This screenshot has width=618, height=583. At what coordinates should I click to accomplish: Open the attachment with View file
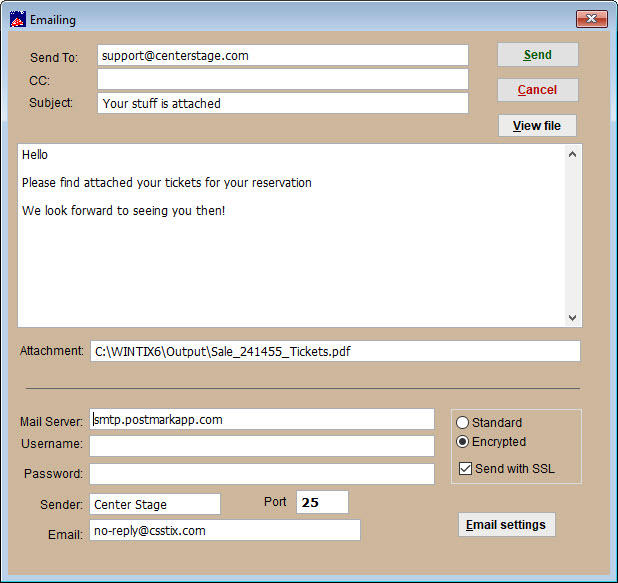click(537, 126)
